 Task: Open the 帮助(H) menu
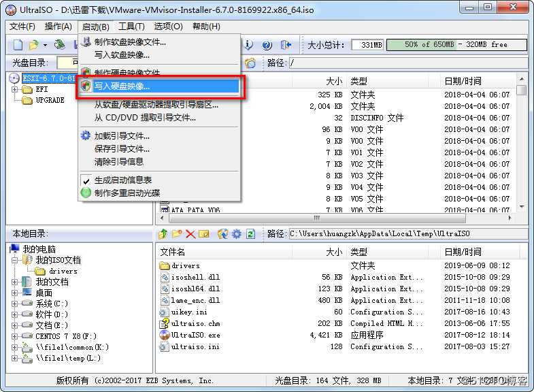pyautogui.click(x=206, y=27)
